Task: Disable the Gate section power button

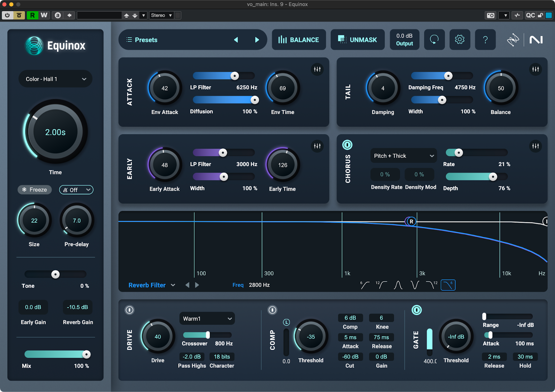Action: pos(416,310)
